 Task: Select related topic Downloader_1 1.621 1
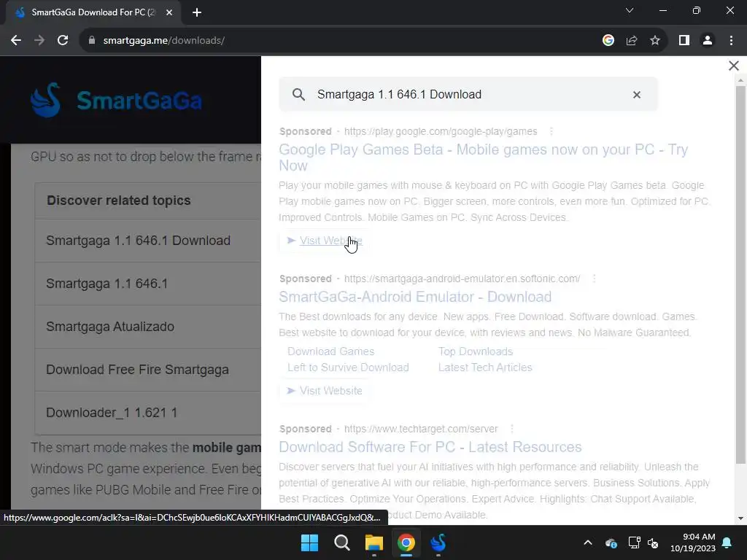click(148, 413)
